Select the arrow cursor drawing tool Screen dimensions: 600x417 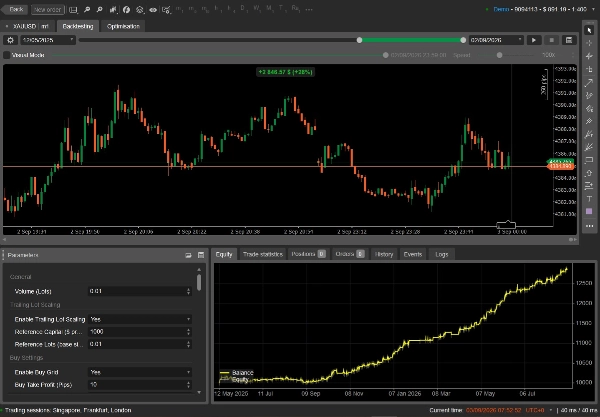pyautogui.click(x=589, y=30)
